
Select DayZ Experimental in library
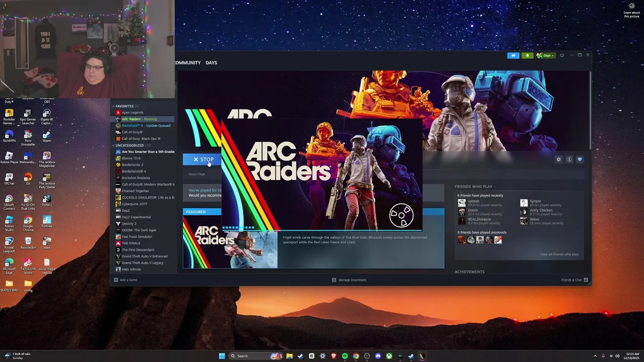point(136,217)
